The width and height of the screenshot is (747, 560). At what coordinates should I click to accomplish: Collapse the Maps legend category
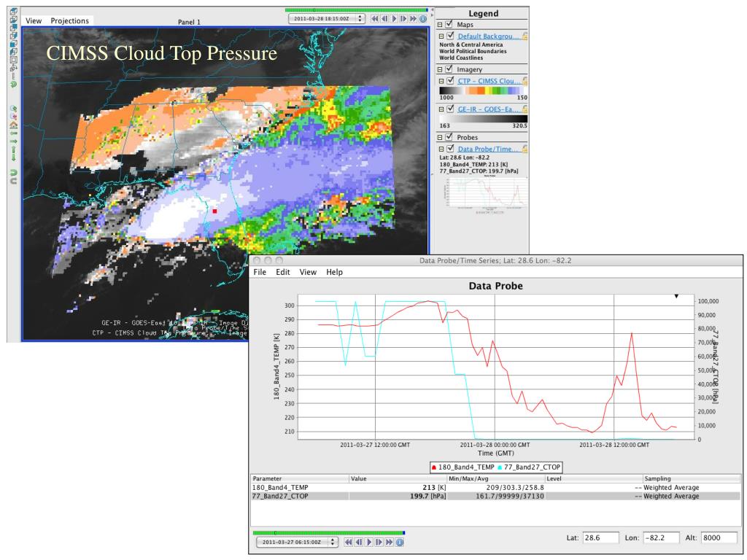(x=440, y=25)
